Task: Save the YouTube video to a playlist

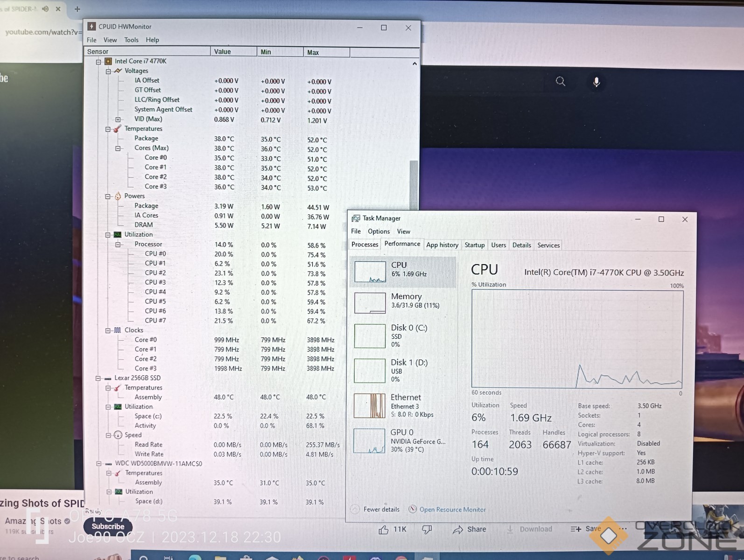Action: pyautogui.click(x=586, y=529)
